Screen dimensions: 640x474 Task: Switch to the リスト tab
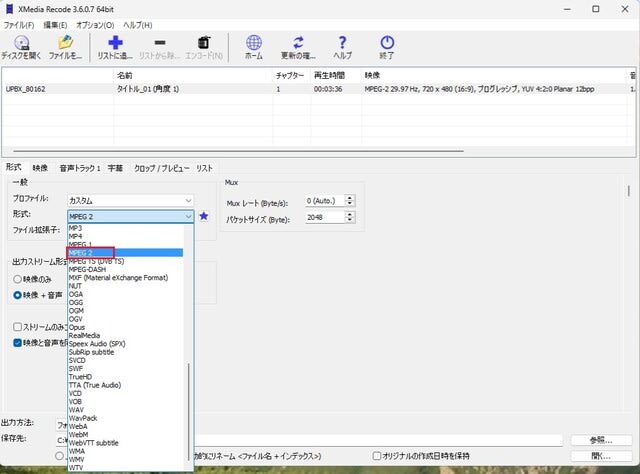[204, 168]
